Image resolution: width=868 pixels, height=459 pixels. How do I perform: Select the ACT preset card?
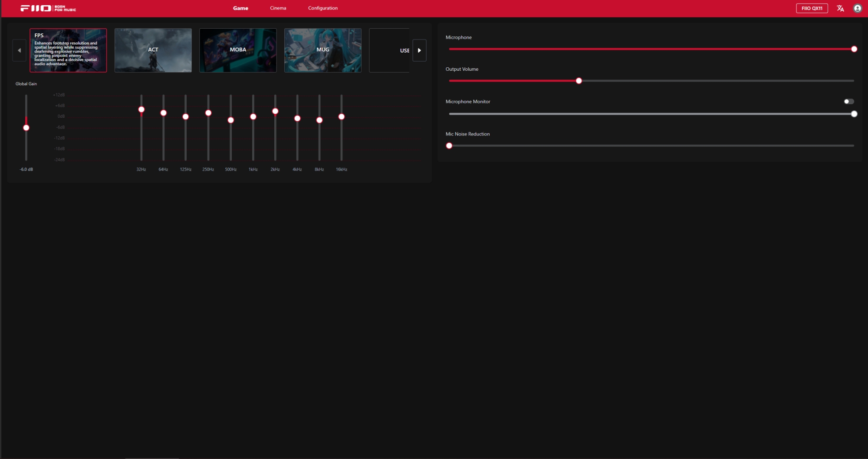click(153, 50)
